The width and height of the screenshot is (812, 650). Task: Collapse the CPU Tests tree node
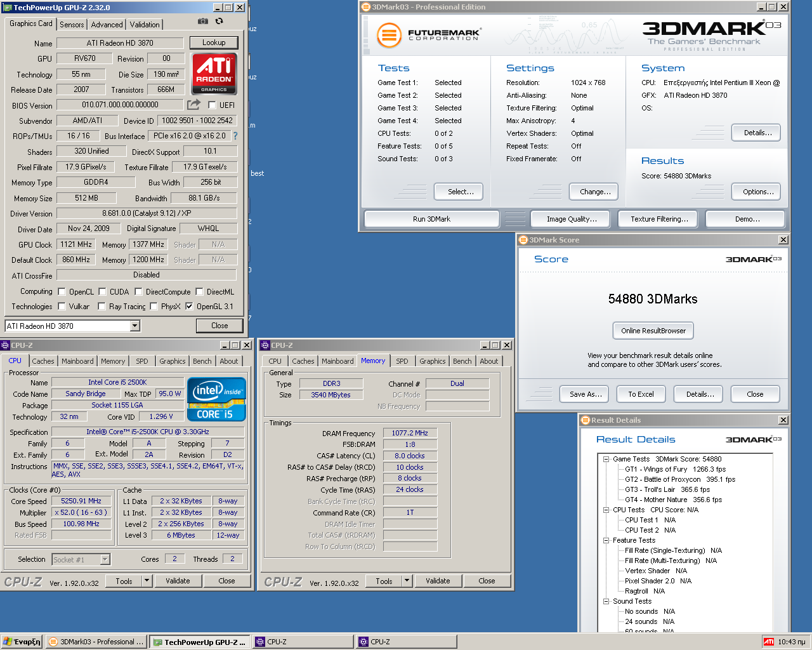point(606,510)
